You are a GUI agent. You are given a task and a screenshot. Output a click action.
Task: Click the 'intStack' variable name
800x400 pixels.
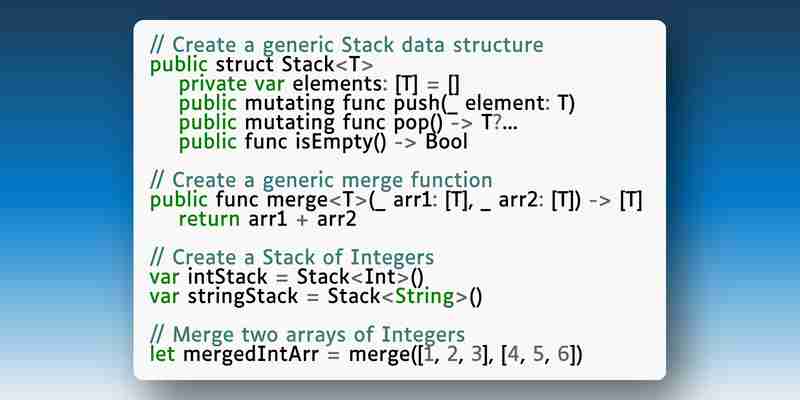click(x=228, y=277)
